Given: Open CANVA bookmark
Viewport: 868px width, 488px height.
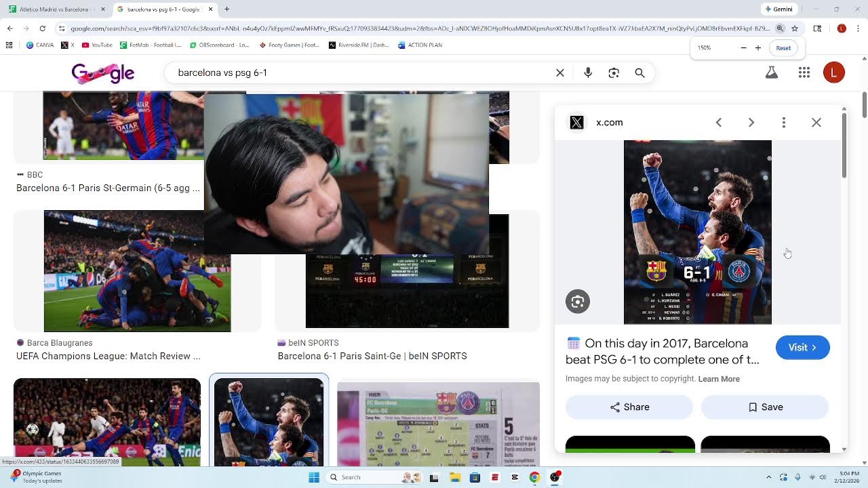Looking at the screenshot, I should (40, 45).
